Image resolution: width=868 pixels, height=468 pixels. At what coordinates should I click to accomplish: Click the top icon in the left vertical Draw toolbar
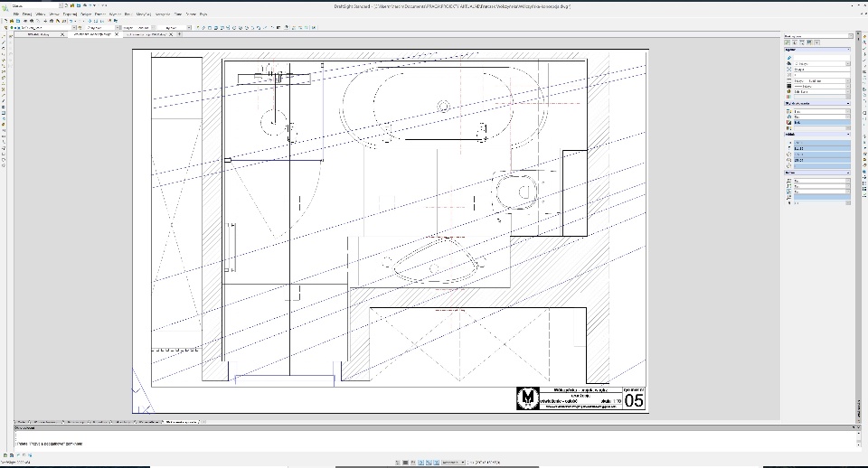[x=4, y=36]
